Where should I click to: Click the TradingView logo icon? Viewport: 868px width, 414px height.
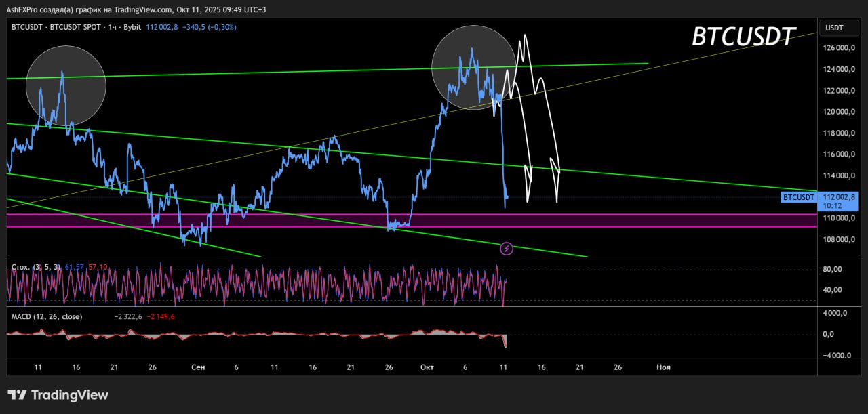point(17,395)
